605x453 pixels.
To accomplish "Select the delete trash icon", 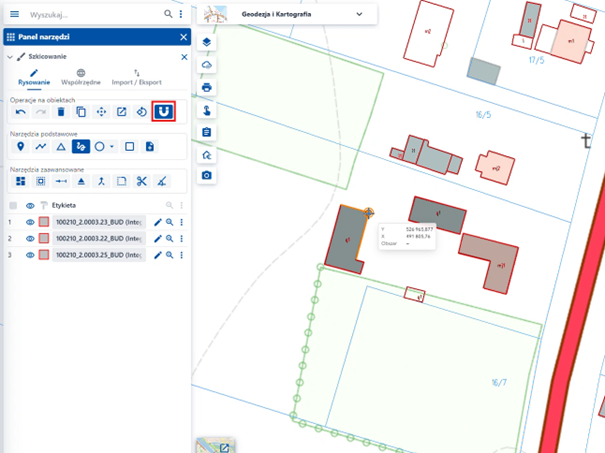I will 61,112.
